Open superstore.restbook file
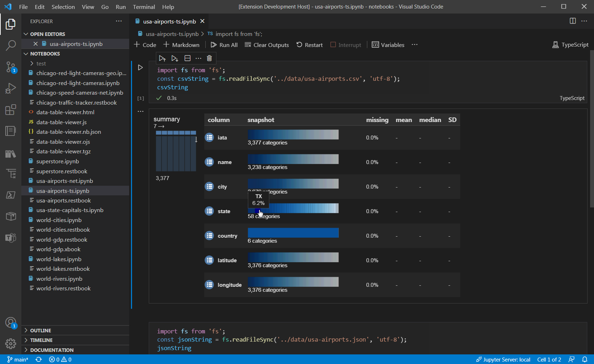The image size is (594, 364). (75, 171)
